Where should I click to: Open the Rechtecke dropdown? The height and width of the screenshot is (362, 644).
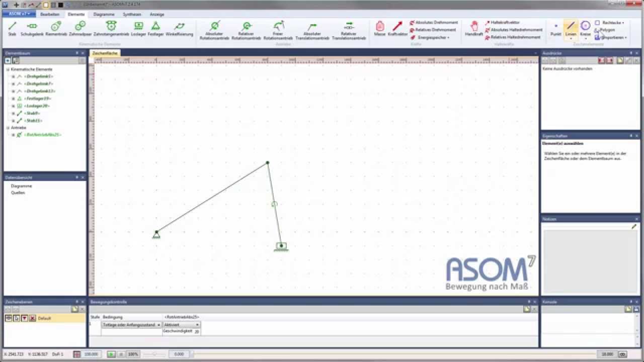click(x=610, y=23)
